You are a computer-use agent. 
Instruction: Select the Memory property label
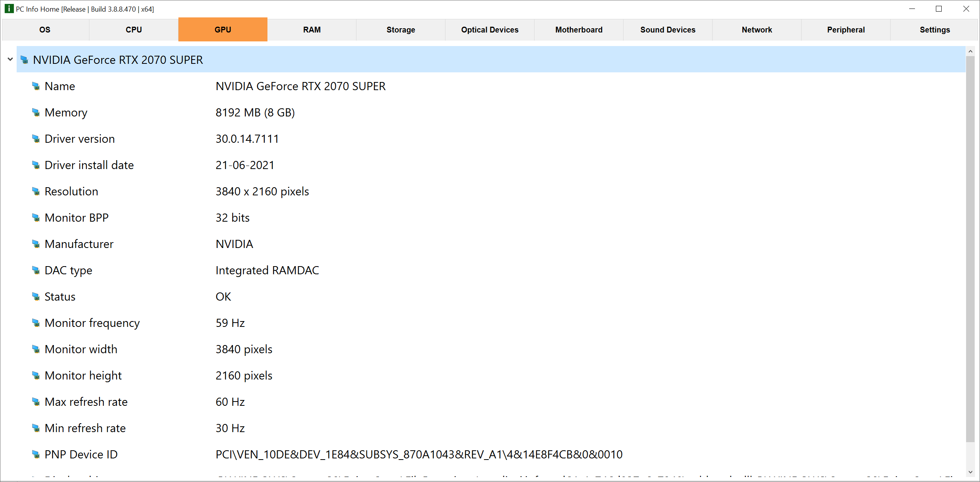(66, 113)
